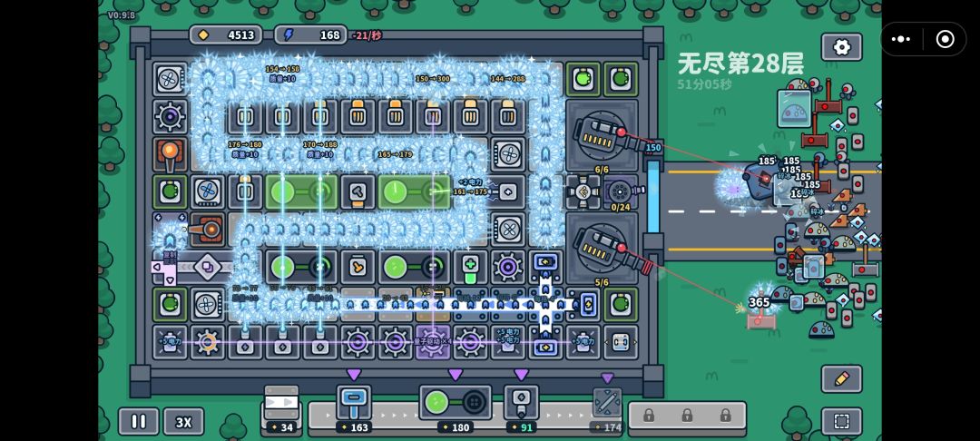Select the wrench tile between green-highlighted linkers
The height and width of the screenshot is (441, 980).
[358, 191]
